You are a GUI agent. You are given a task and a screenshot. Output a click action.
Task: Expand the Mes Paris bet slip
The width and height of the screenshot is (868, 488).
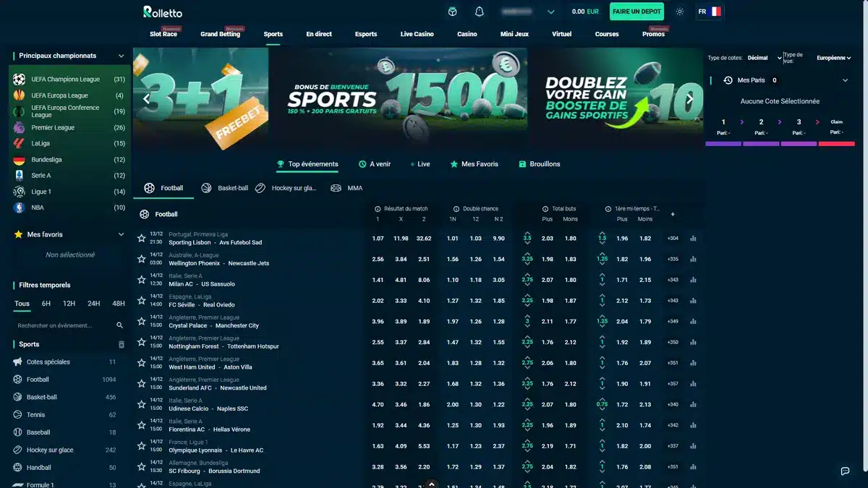(846, 80)
